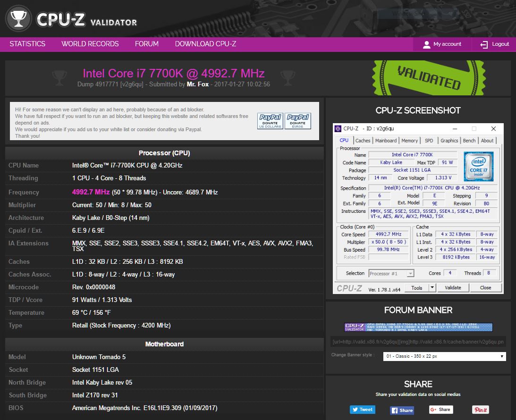Screen dimensions: 516x420
Task: Click the Max TDP 91 W field
Action: coord(448,162)
